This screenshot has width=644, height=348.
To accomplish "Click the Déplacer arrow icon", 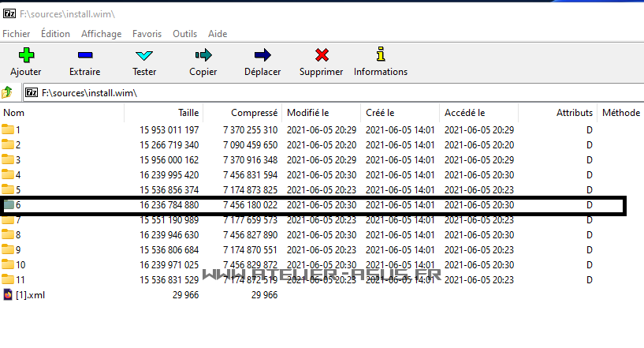I will pyautogui.click(x=262, y=55).
